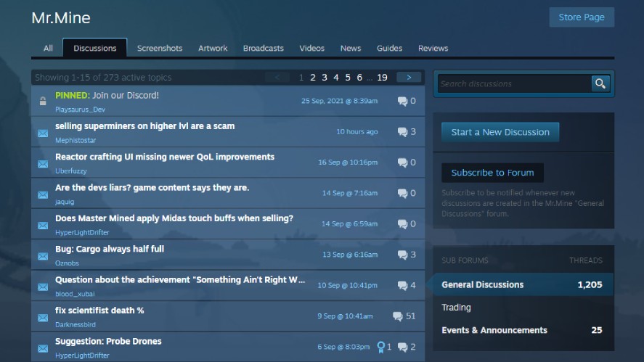Click Subscribe to Forum button
The image size is (644, 362).
point(492,173)
